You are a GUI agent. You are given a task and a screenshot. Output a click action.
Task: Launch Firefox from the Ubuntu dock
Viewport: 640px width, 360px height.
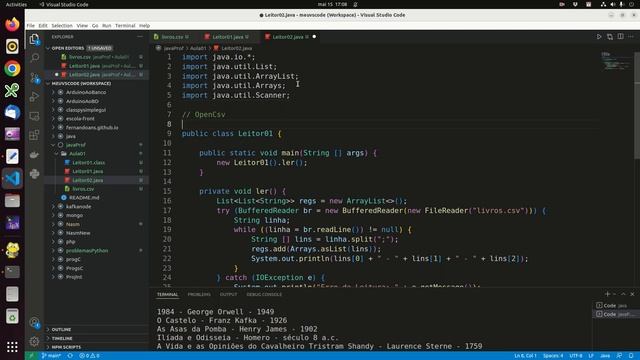[x=12, y=24]
